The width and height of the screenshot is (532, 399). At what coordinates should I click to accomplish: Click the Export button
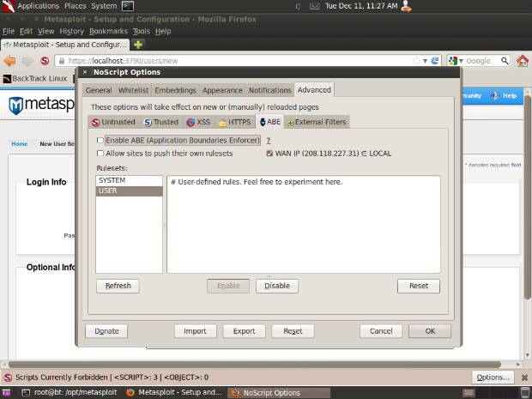tap(244, 331)
